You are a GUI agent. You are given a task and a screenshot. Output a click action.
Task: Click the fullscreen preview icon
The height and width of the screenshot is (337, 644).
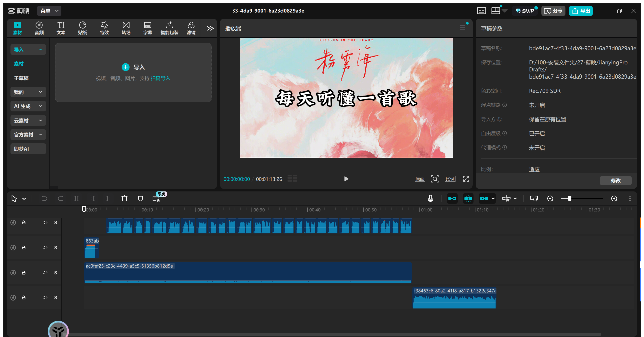(x=466, y=179)
